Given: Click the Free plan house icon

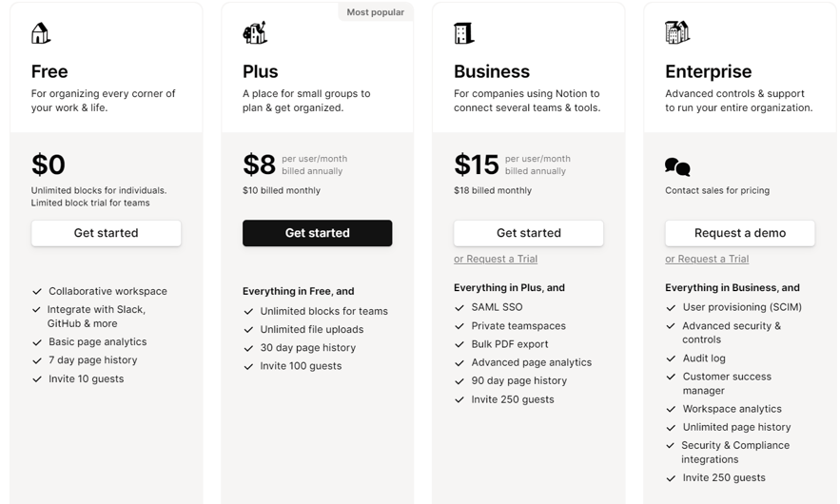Looking at the screenshot, I should point(41,33).
